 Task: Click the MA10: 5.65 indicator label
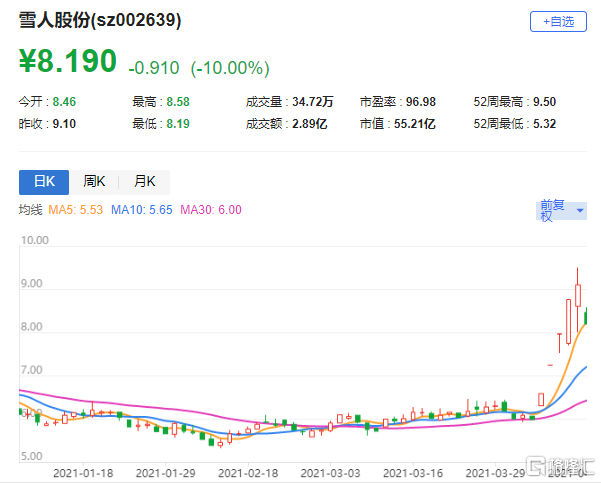141,210
